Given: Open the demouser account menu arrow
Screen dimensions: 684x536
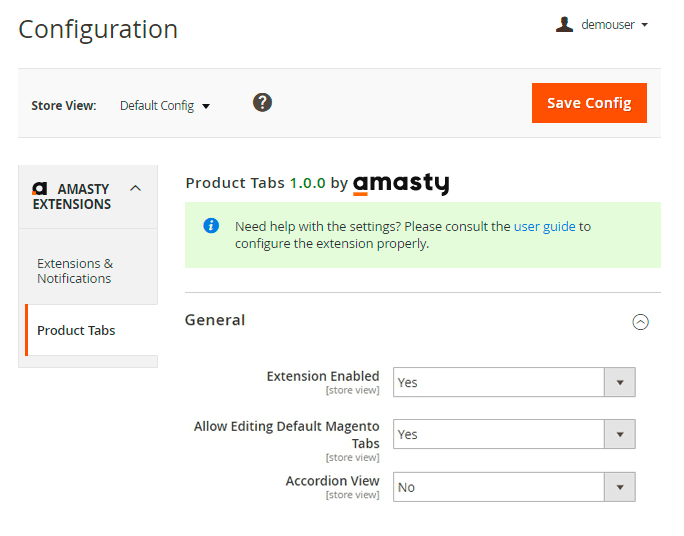Looking at the screenshot, I should (x=645, y=25).
